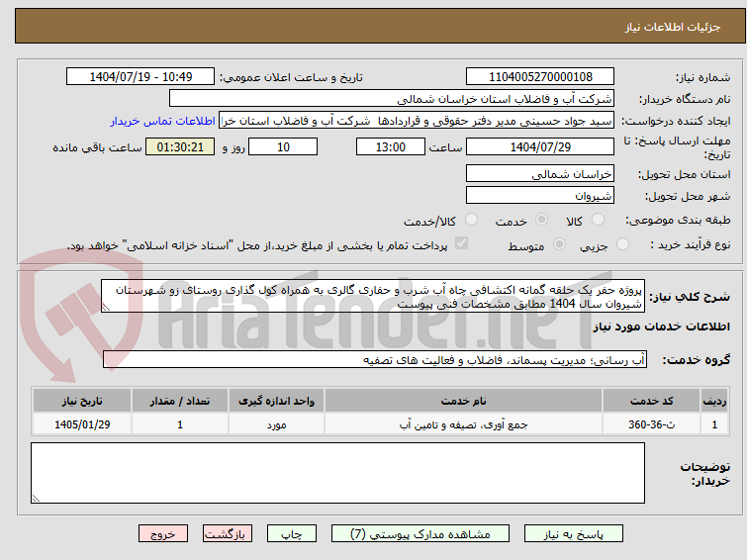Click the گروه خدمت field
Viewport: 747px width, 560px height.
coord(375,359)
